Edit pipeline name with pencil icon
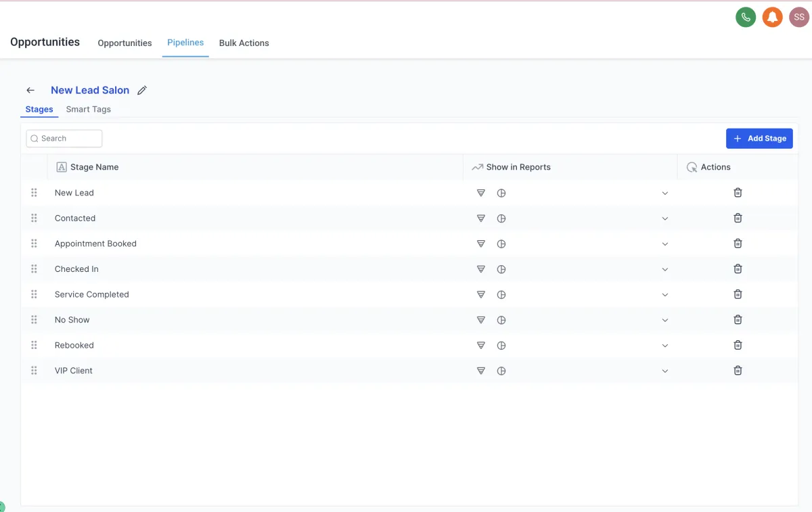812x512 pixels. 142,90
